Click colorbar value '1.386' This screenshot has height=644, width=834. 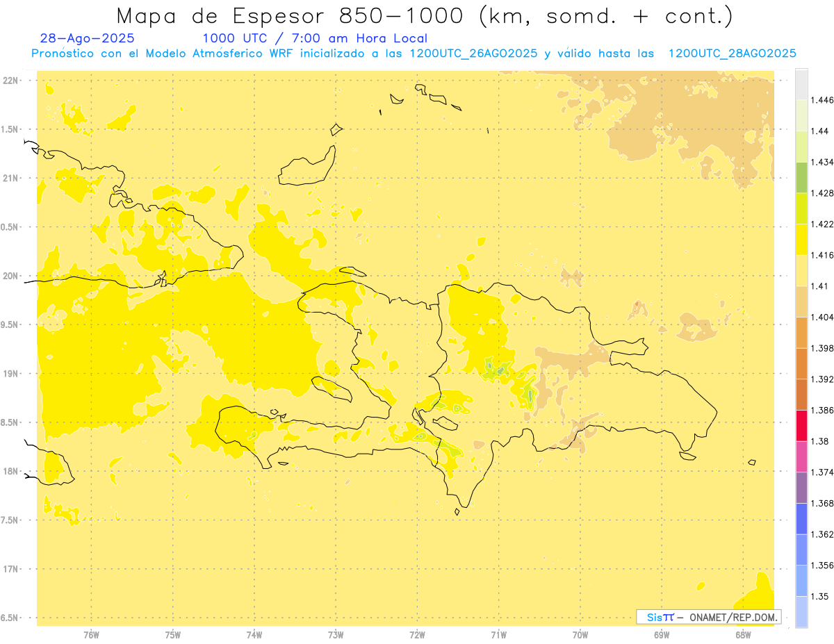pyautogui.click(x=822, y=410)
